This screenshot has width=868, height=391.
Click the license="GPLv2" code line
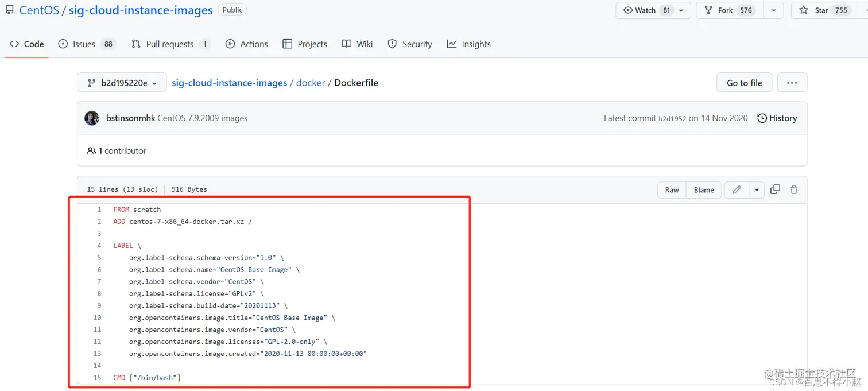196,294
